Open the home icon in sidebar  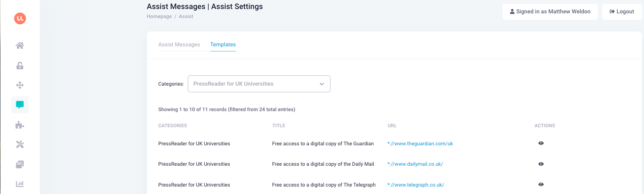point(20,46)
